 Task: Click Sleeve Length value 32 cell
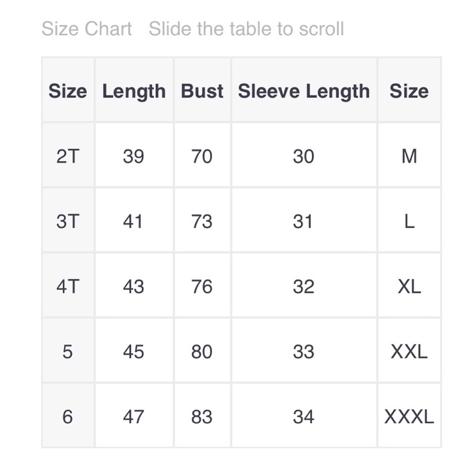point(304,286)
